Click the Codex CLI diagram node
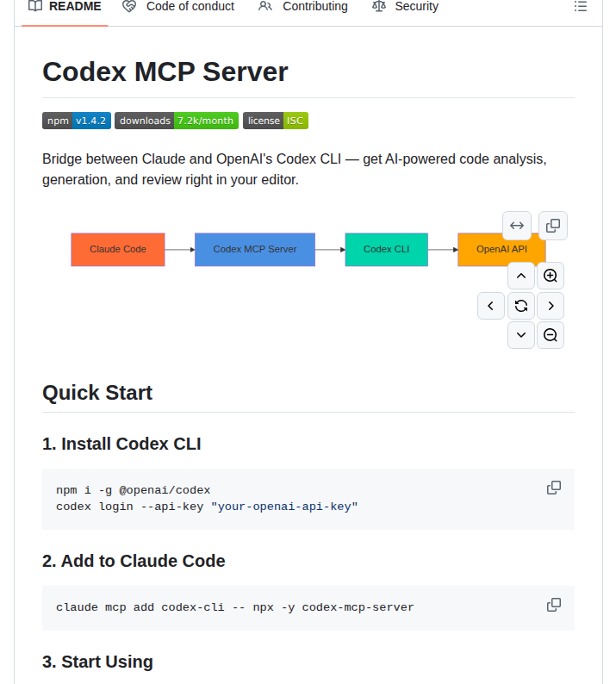Image resolution: width=616 pixels, height=684 pixels. pos(387,250)
